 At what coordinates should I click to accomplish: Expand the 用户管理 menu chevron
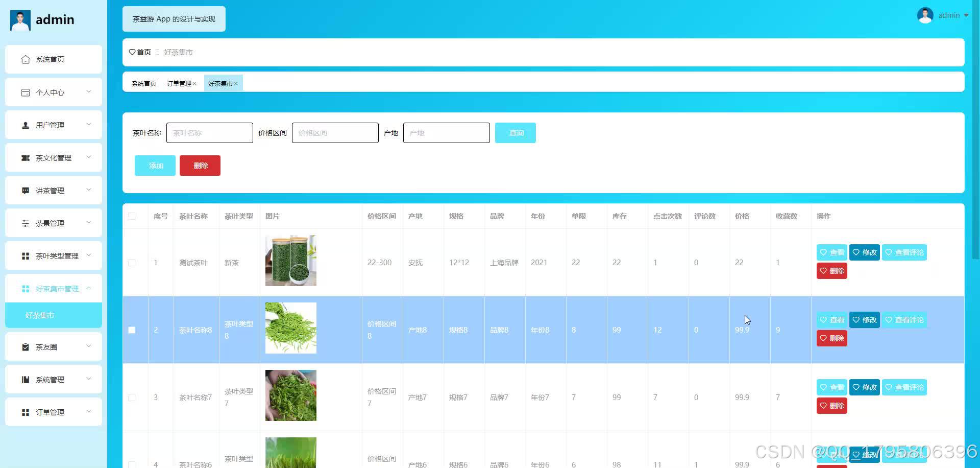[x=89, y=125]
